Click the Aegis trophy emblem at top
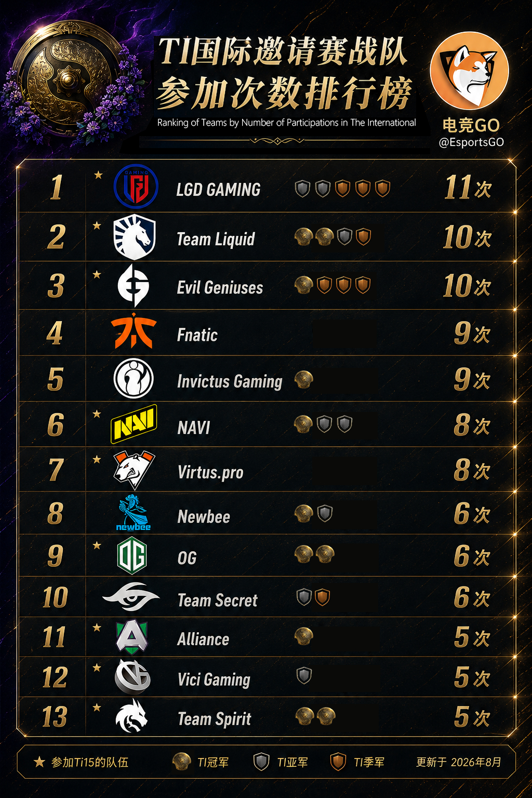The height and width of the screenshot is (798, 532). click(x=69, y=81)
